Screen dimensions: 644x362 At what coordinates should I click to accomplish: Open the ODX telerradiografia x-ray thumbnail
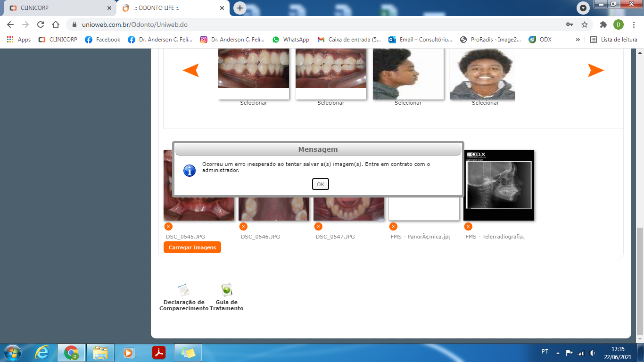[x=499, y=185]
